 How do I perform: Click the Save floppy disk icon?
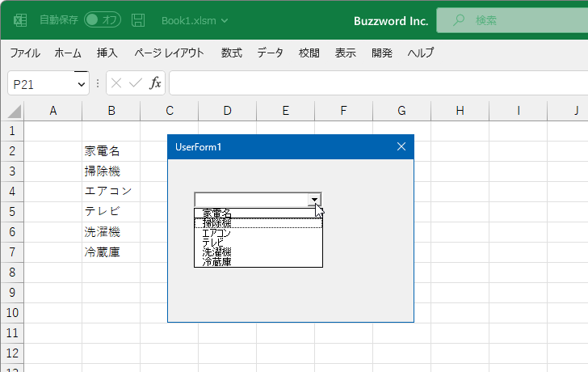(138, 20)
